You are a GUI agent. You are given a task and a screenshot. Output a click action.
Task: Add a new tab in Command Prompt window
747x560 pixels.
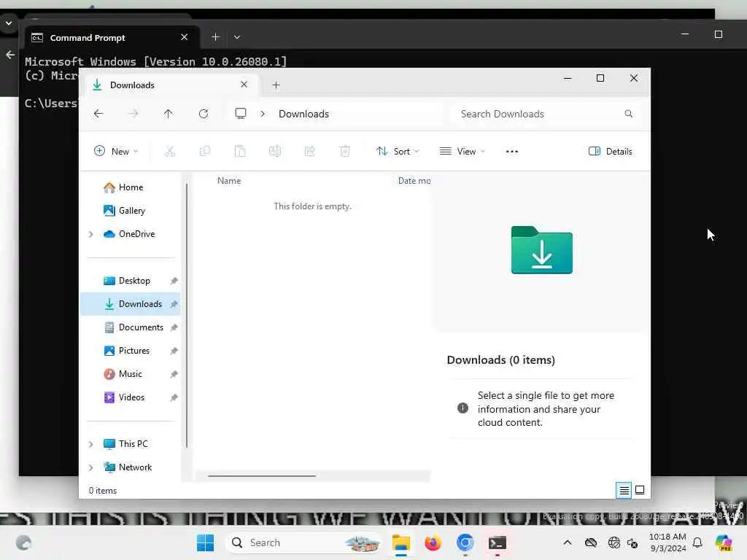pyautogui.click(x=215, y=37)
